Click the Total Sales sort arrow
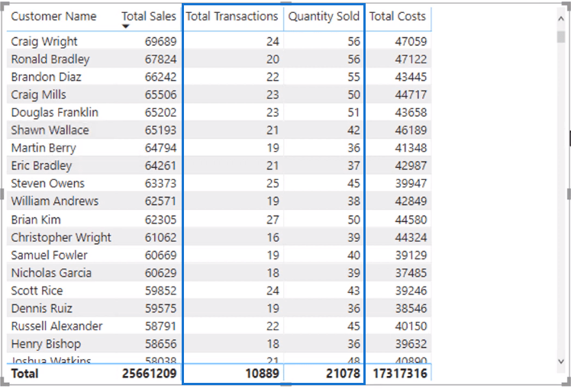This screenshot has width=571, height=392. coord(126,26)
